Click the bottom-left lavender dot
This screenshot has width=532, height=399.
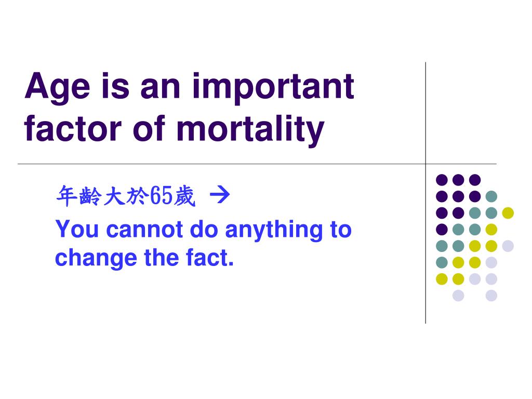(x=458, y=296)
